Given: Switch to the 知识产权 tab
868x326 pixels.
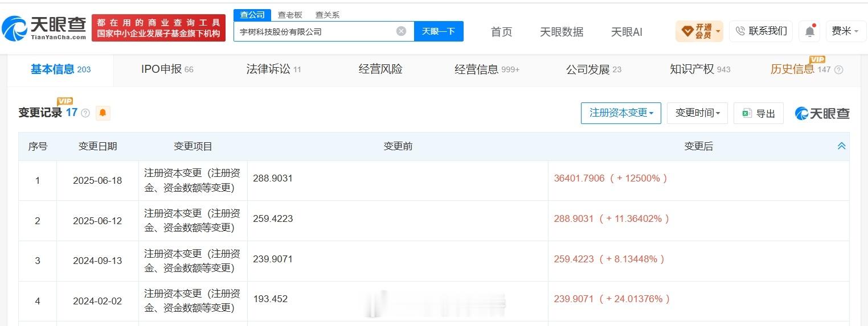Looking at the screenshot, I should (x=700, y=69).
